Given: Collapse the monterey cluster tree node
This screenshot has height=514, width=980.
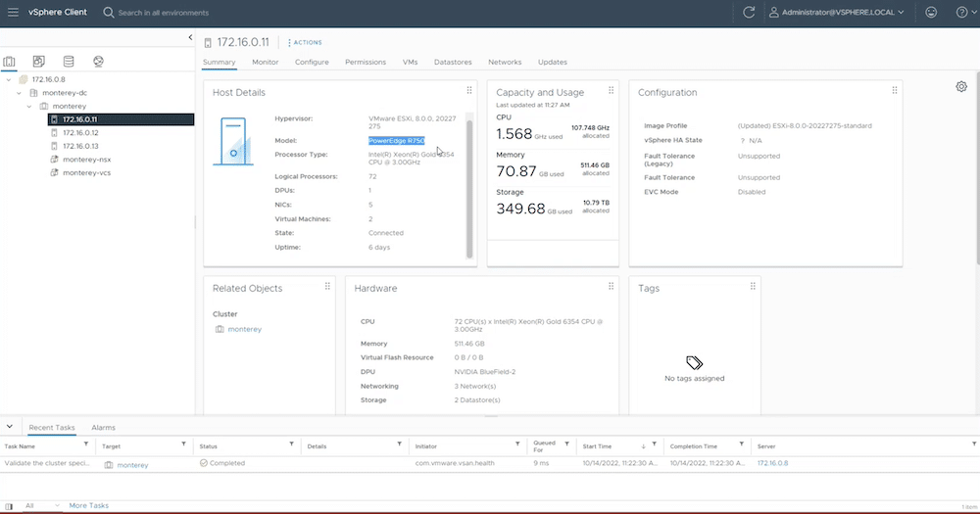Looking at the screenshot, I should click(x=28, y=106).
